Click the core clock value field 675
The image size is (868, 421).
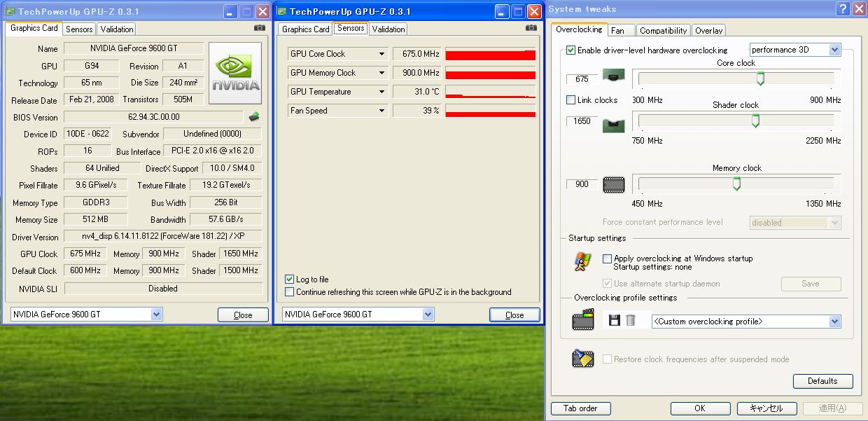582,79
